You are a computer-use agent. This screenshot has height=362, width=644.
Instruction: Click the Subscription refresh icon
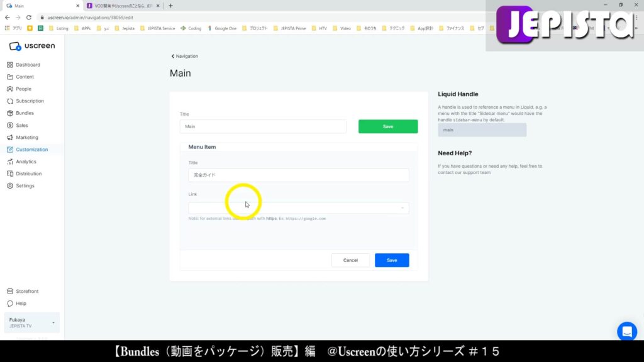10,101
